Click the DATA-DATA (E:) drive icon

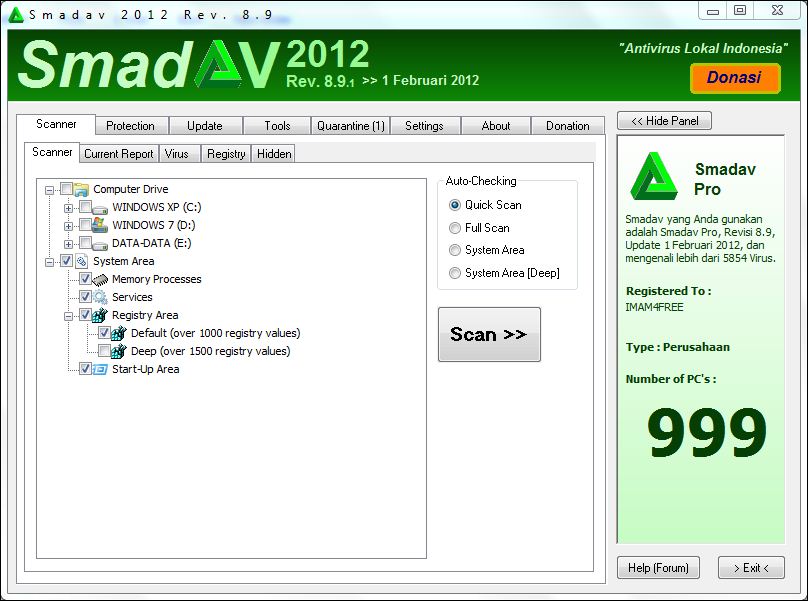tap(100, 244)
